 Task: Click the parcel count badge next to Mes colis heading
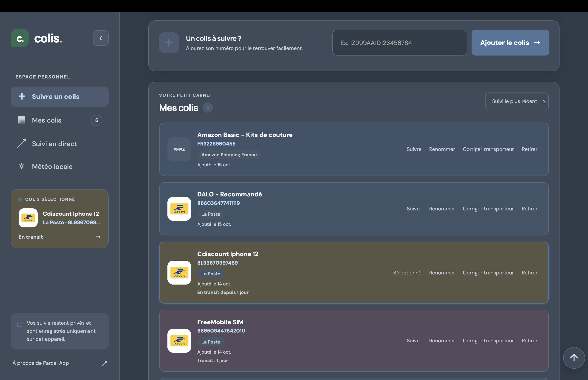pos(208,108)
